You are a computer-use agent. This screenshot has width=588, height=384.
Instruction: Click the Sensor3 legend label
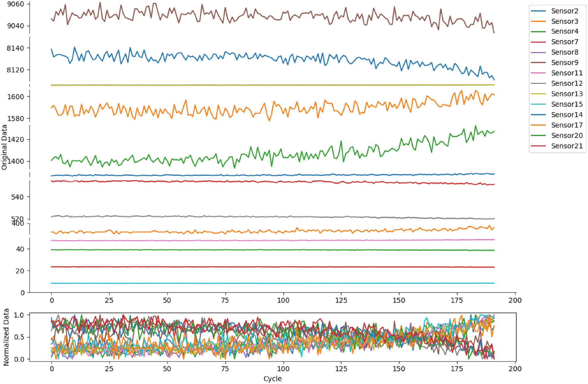tap(564, 21)
